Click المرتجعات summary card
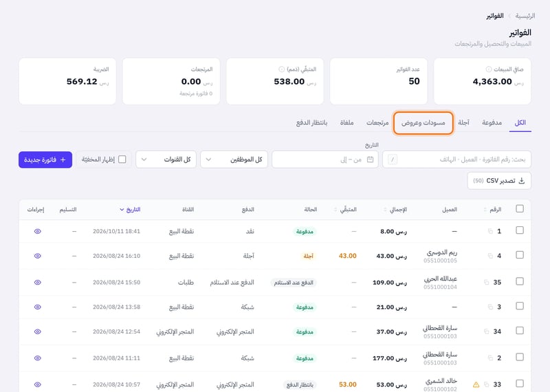 pyautogui.click(x=171, y=81)
